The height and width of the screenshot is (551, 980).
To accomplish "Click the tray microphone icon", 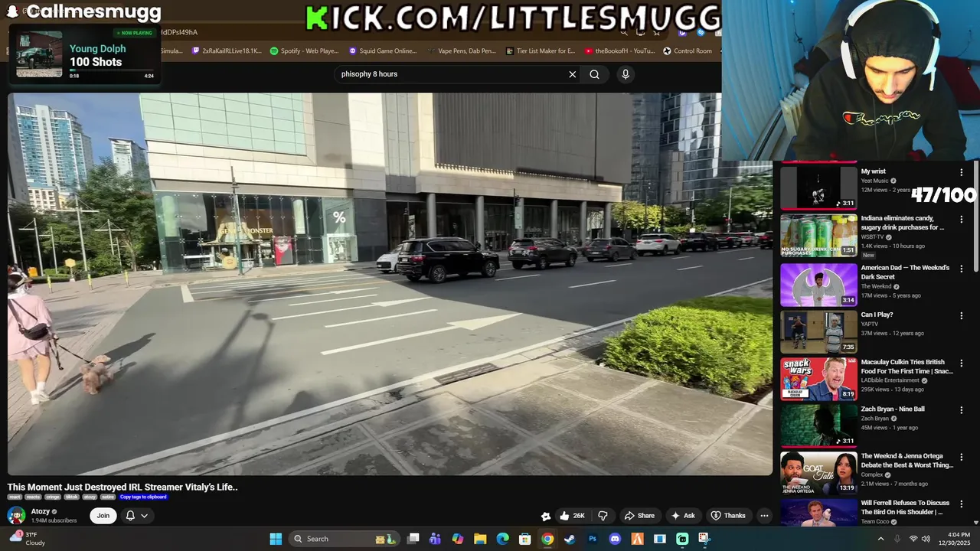I will coord(897,539).
